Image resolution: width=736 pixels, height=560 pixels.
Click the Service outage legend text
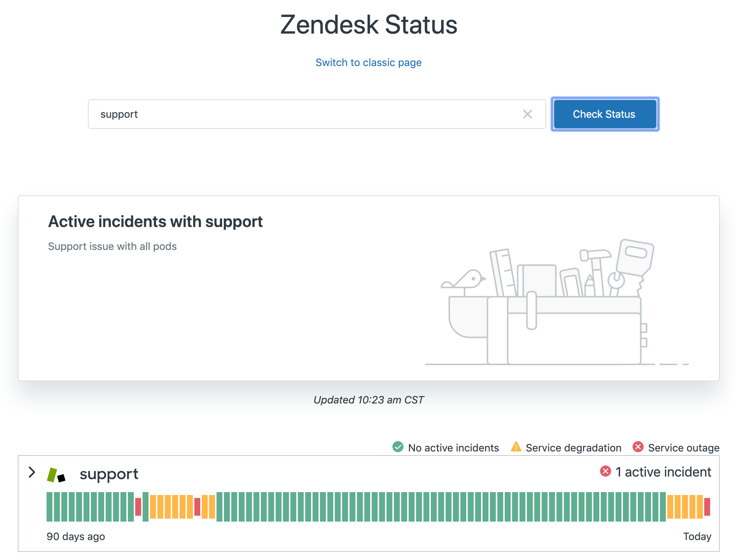tap(684, 448)
